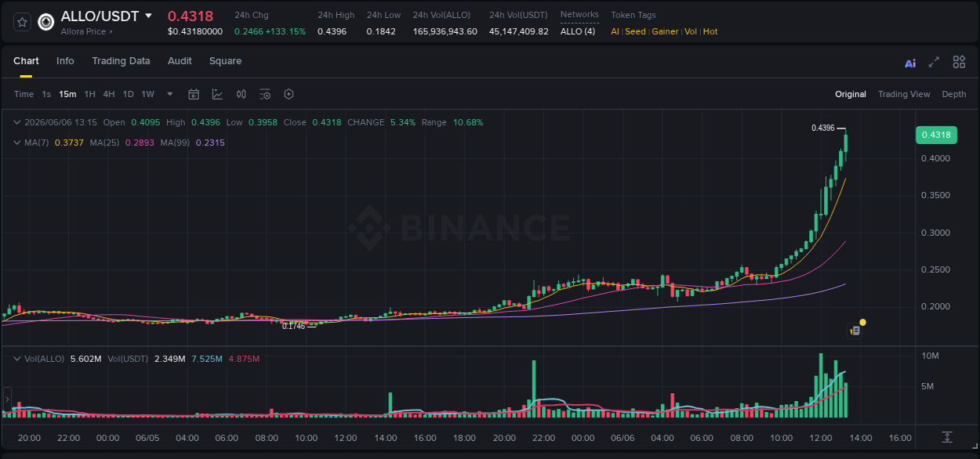Open the go-to-date calendar icon
The image size is (980, 459).
pyautogui.click(x=194, y=94)
